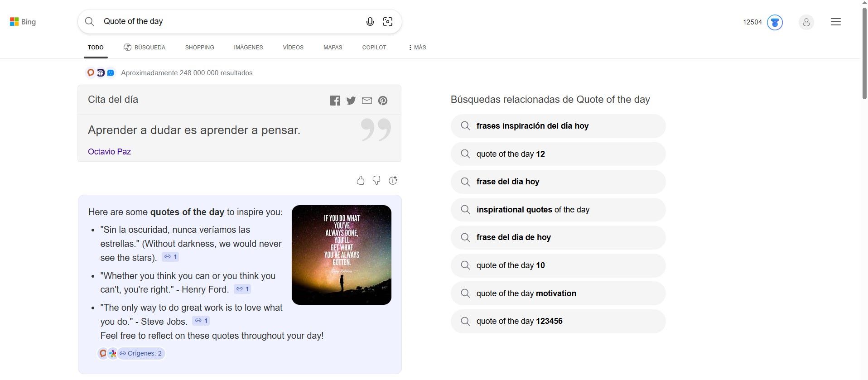Image resolution: width=868 pixels, height=380 pixels.
Task: Give the answer a thumbs down
Action: click(376, 181)
